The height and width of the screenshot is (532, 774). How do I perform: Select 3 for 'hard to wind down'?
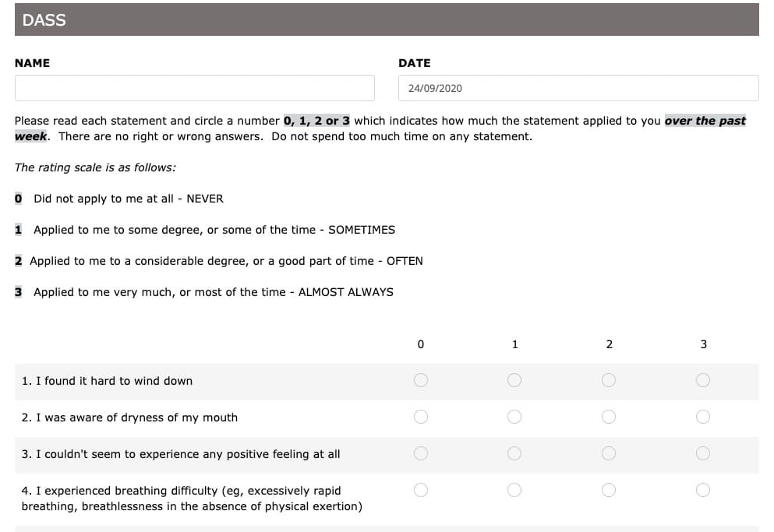tap(703, 380)
